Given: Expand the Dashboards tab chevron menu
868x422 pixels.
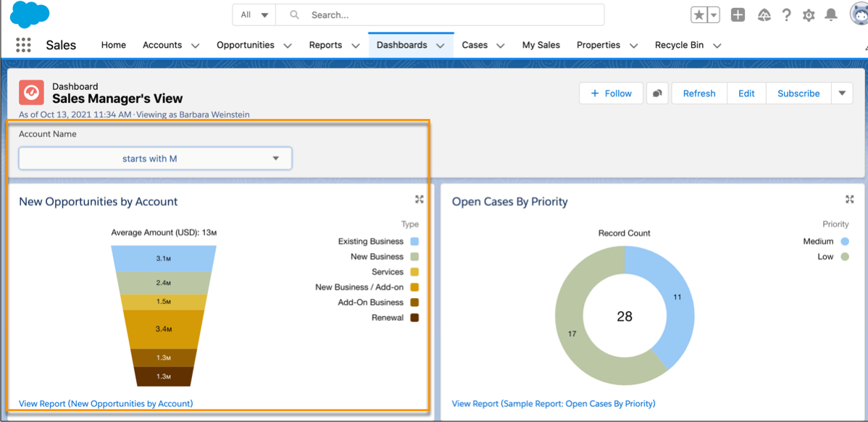Looking at the screenshot, I should pyautogui.click(x=440, y=46).
